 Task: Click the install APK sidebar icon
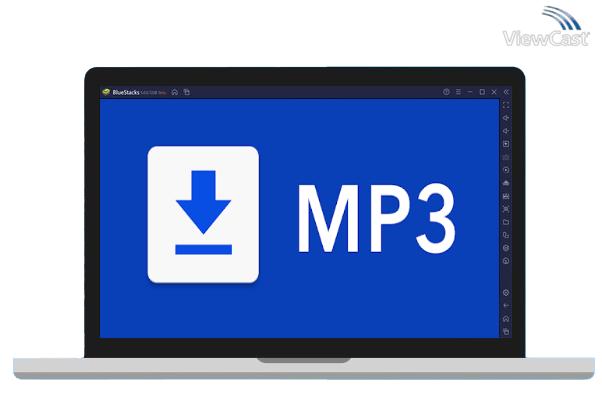(506, 183)
